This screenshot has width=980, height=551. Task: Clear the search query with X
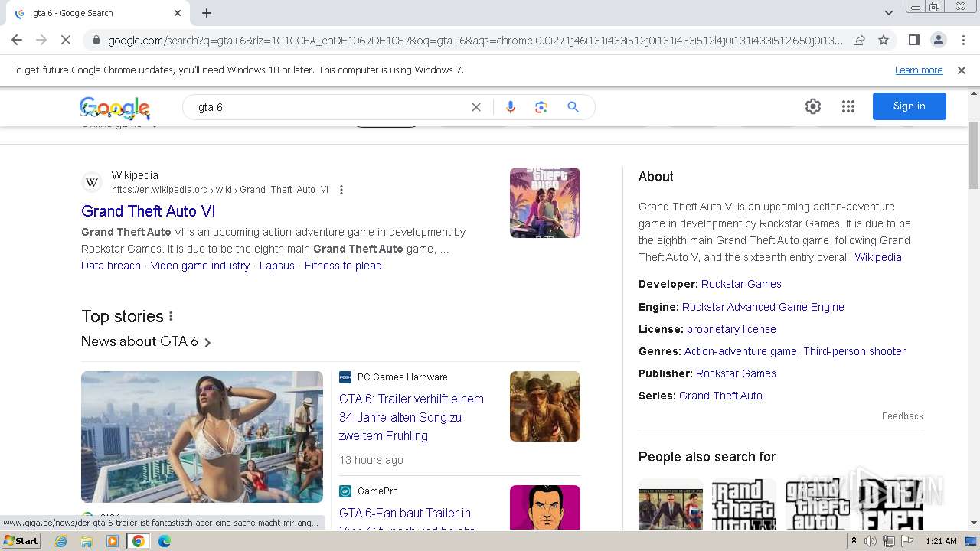(x=476, y=107)
